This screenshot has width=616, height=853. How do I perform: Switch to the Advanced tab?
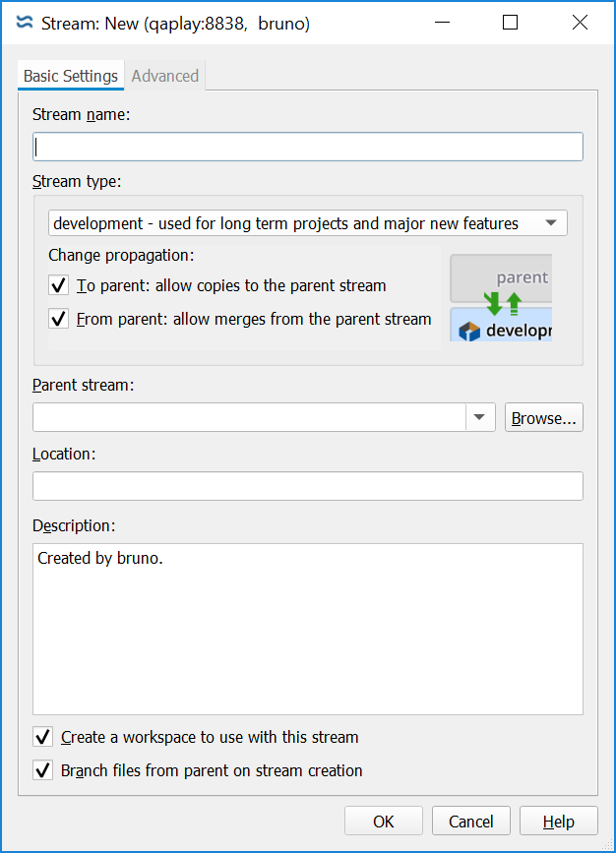pos(165,76)
